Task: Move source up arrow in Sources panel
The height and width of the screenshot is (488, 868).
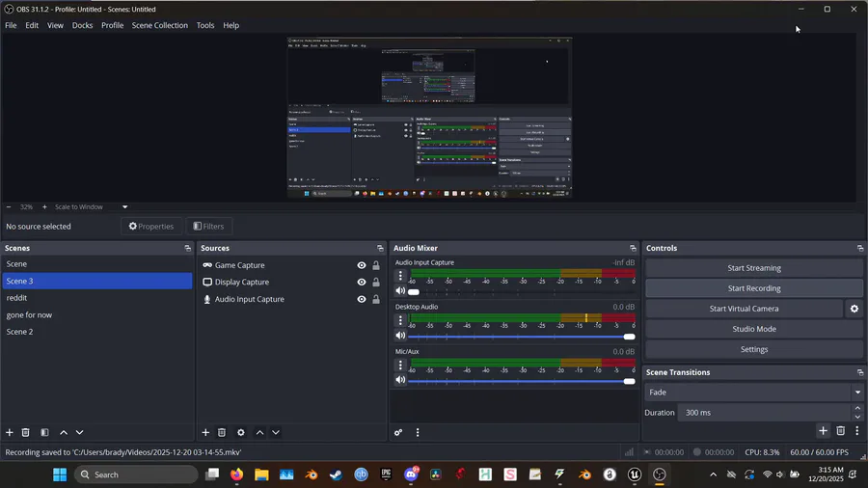Action: 259,432
